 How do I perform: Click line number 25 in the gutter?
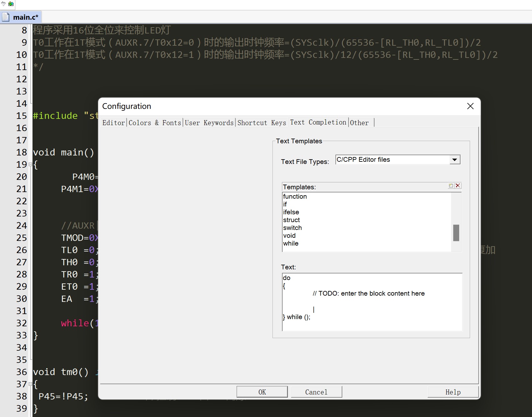(22, 238)
